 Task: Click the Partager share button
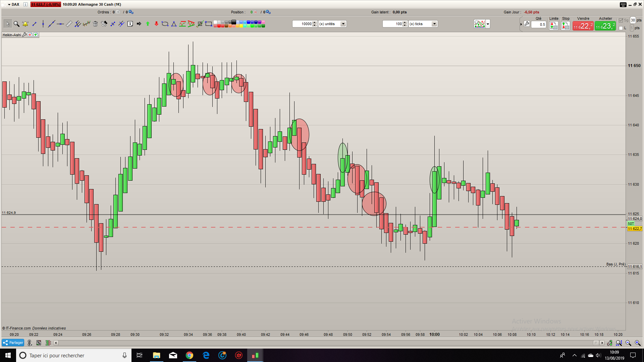pyautogui.click(x=13, y=343)
